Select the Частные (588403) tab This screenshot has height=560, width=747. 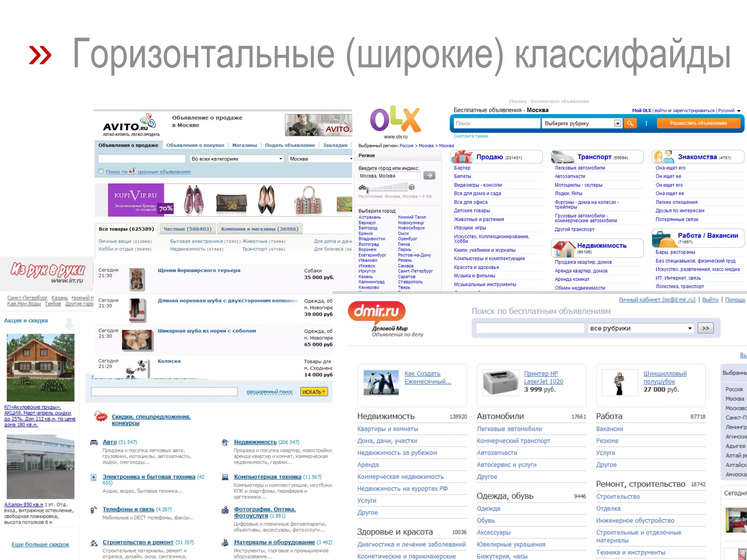(x=187, y=229)
